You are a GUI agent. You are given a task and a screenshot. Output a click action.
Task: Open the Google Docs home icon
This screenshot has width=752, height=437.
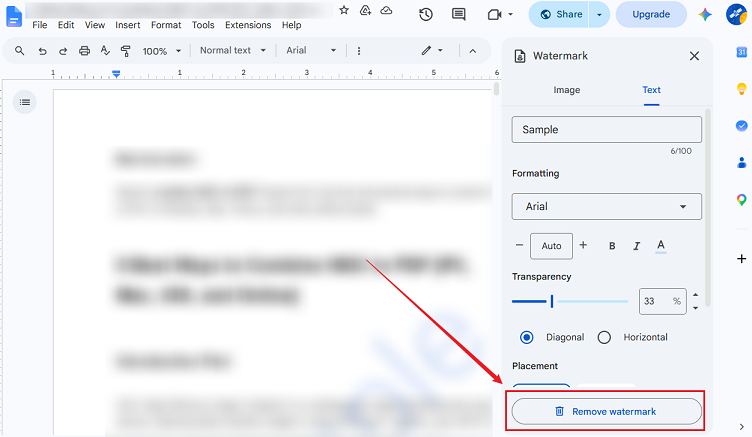[14, 16]
